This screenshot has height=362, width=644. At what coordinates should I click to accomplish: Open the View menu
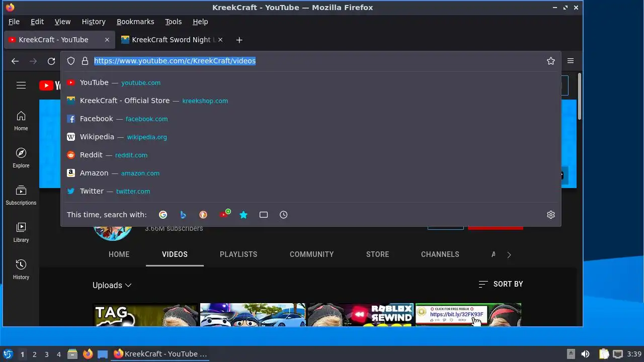pyautogui.click(x=62, y=22)
